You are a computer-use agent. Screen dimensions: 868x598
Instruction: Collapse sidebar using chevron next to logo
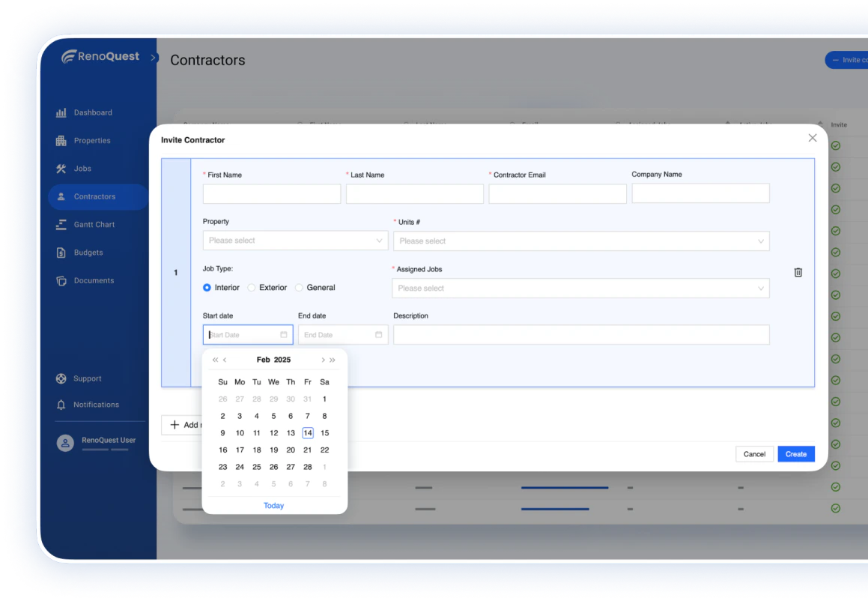pyautogui.click(x=154, y=58)
